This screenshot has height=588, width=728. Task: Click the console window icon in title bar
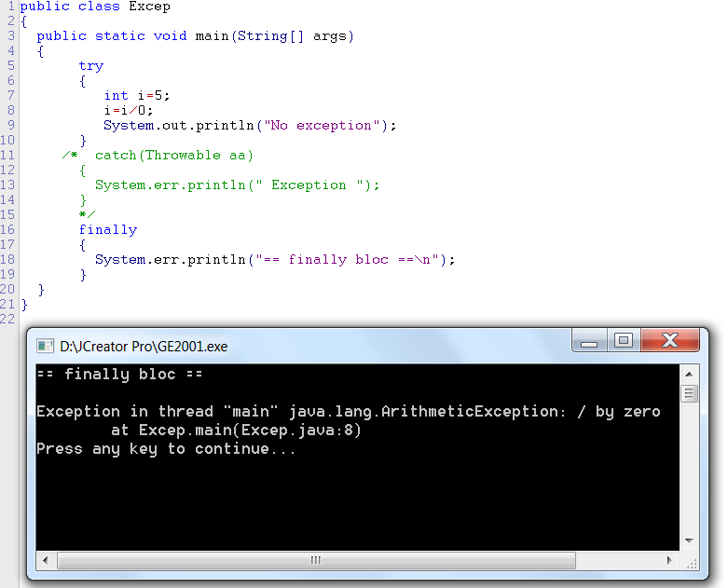[45, 346]
